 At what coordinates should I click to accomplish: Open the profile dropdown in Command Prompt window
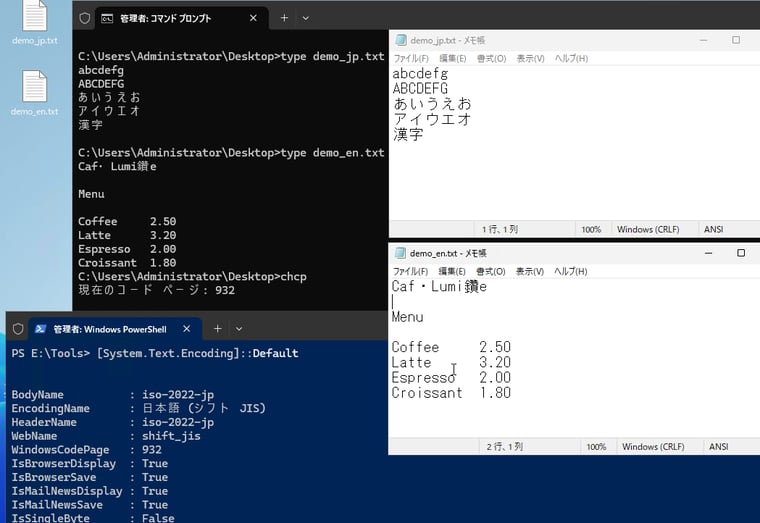[305, 18]
